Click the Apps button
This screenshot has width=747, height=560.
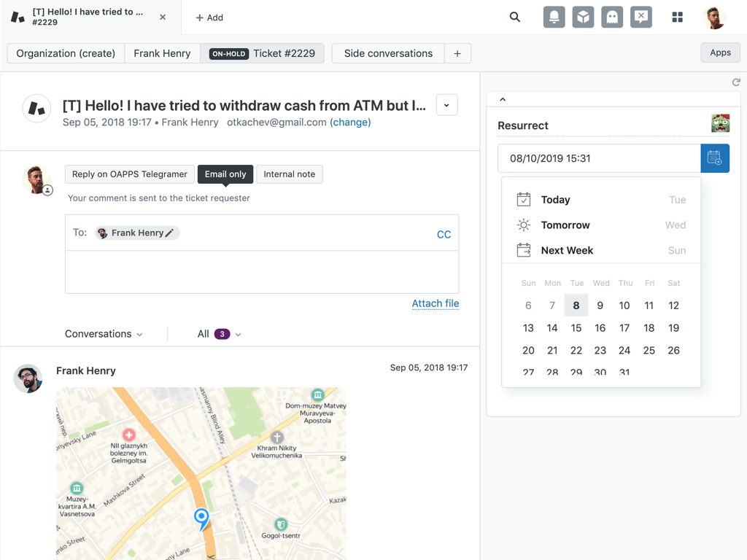720,52
